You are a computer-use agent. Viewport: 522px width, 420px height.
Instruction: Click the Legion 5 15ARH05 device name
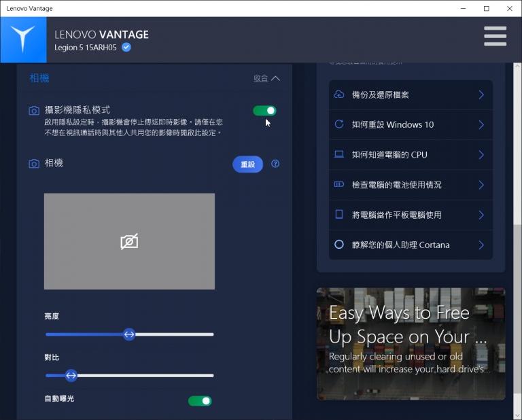click(x=86, y=48)
